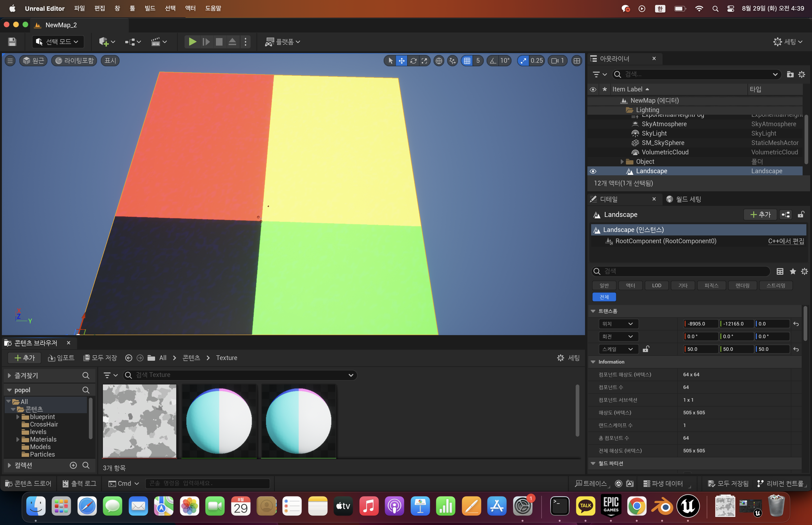Collapse the Information section

click(593, 362)
